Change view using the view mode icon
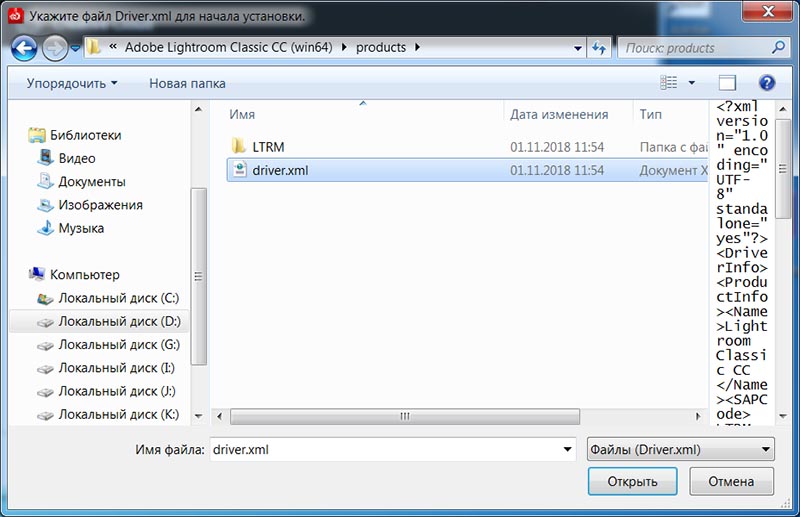The image size is (800, 517). point(668,82)
